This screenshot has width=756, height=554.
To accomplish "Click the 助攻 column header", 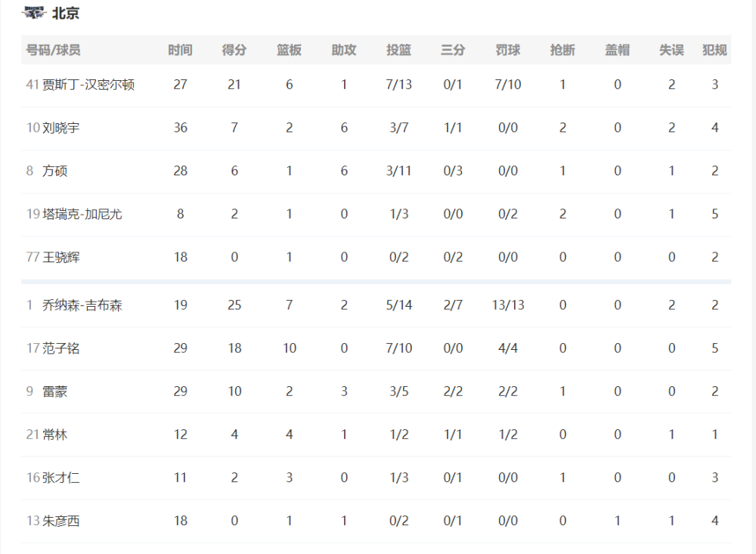I will [x=344, y=50].
